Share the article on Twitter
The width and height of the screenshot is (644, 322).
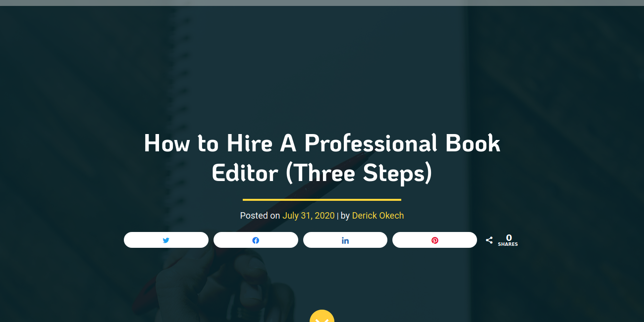[x=166, y=240]
